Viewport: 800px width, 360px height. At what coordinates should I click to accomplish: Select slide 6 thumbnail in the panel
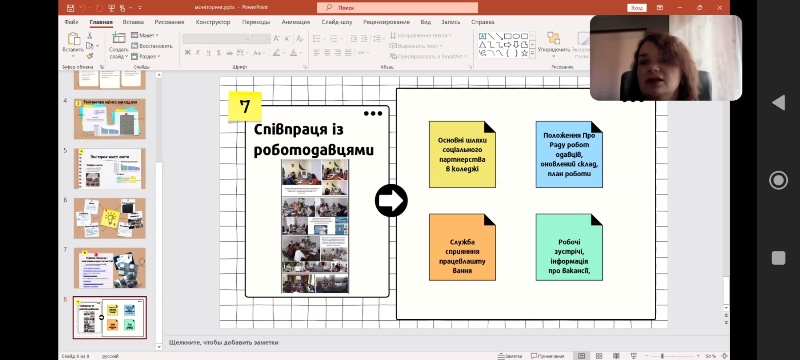coord(110,218)
